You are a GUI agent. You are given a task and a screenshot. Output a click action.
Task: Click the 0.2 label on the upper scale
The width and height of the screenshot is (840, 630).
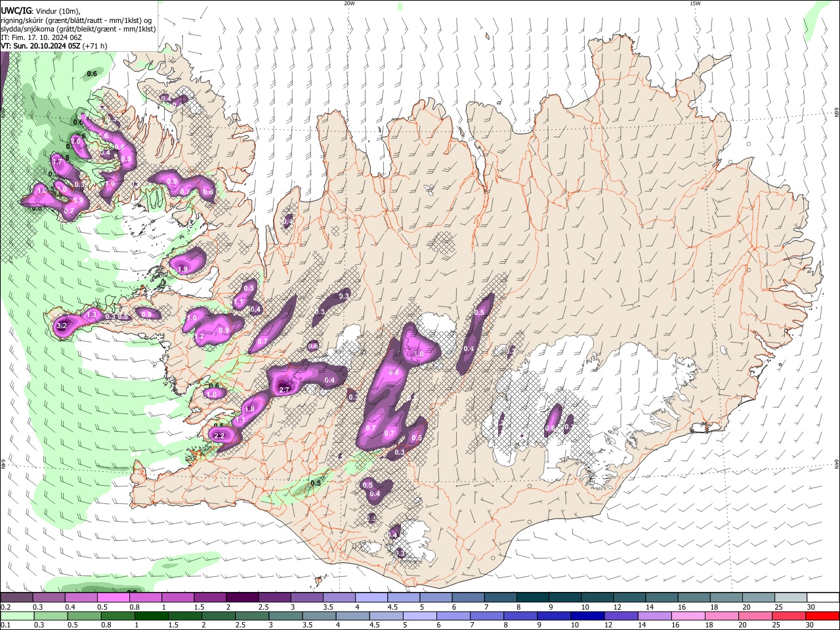tap(5, 608)
